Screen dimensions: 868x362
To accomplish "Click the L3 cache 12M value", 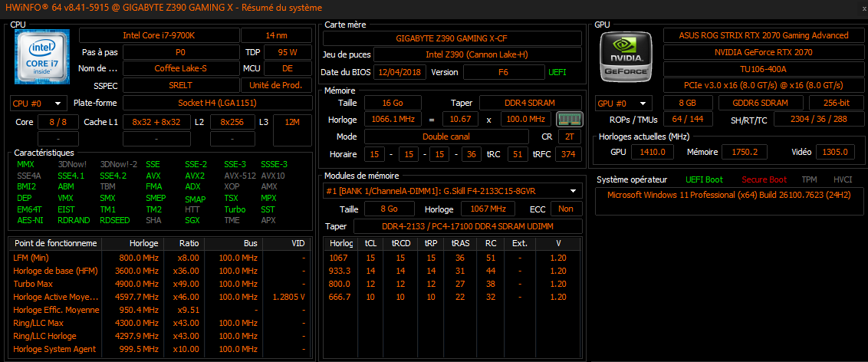I will (x=291, y=122).
